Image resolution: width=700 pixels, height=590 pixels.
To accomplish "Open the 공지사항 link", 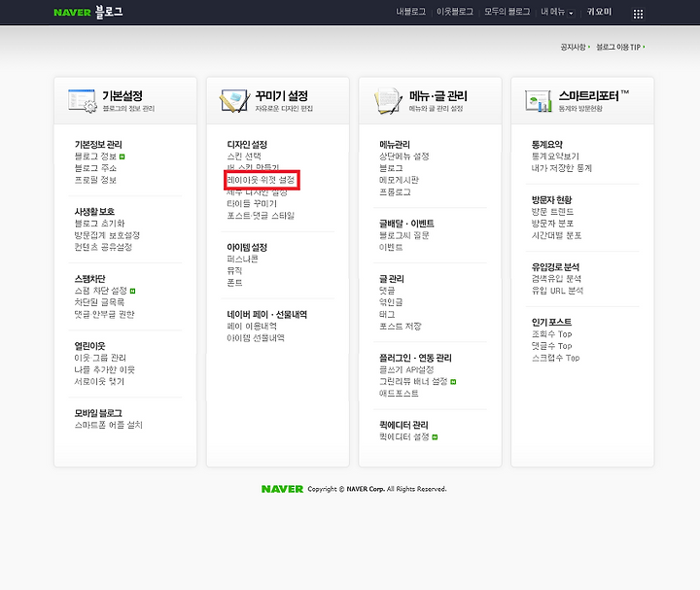I will click(x=574, y=47).
